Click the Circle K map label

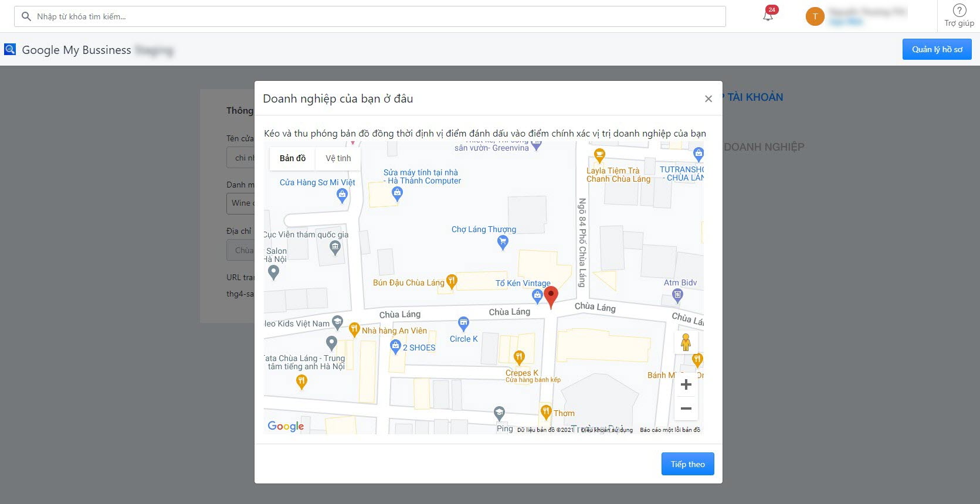pos(464,339)
